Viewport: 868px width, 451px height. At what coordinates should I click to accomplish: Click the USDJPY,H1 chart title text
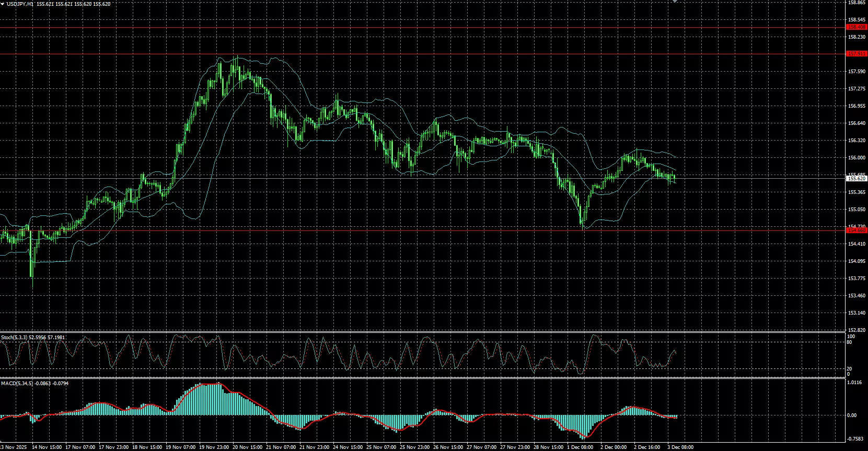pyautogui.click(x=20, y=4)
